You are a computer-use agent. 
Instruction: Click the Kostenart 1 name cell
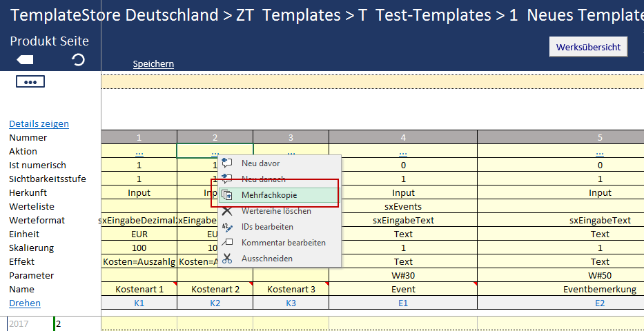139,290
